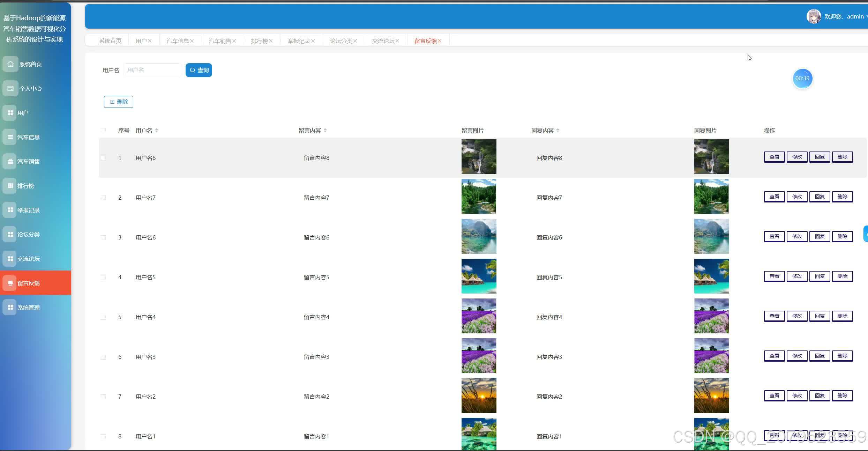
Task: Sort by 用户名 column arrows
Action: pyautogui.click(x=157, y=131)
